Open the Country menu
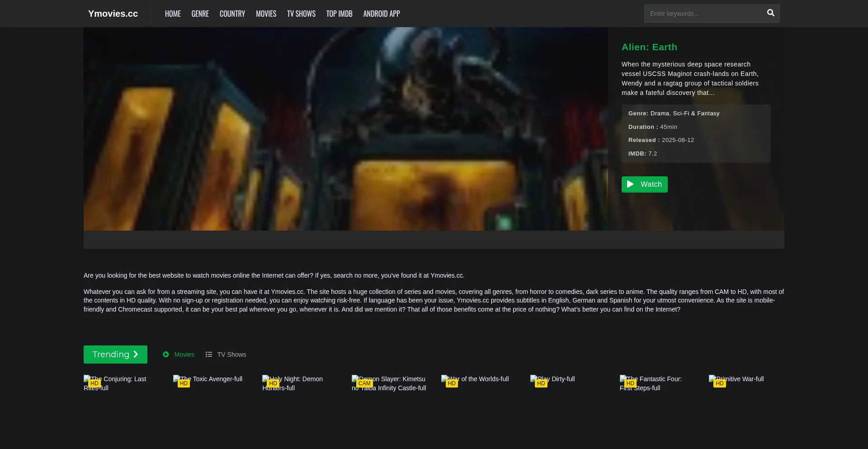868x449 pixels. tap(232, 14)
